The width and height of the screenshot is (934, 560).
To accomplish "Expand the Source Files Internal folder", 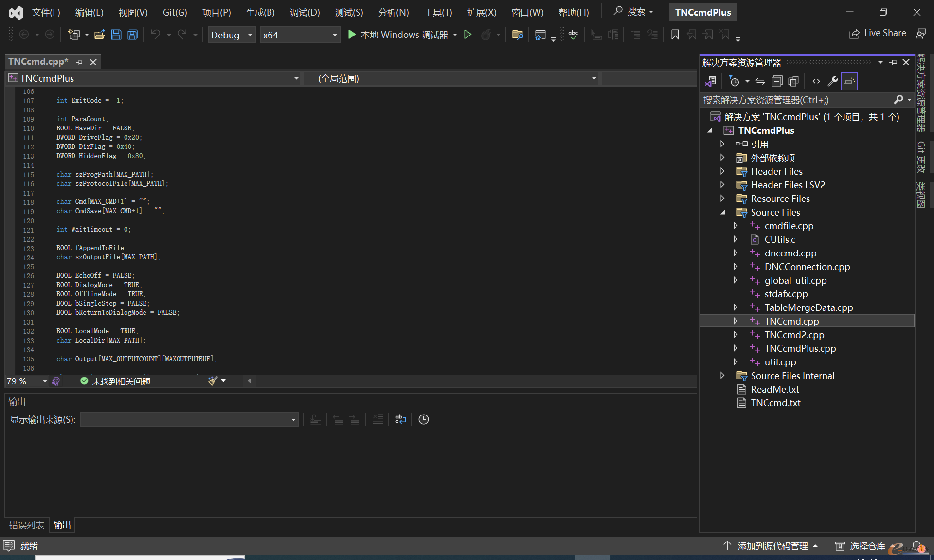I will tap(722, 376).
